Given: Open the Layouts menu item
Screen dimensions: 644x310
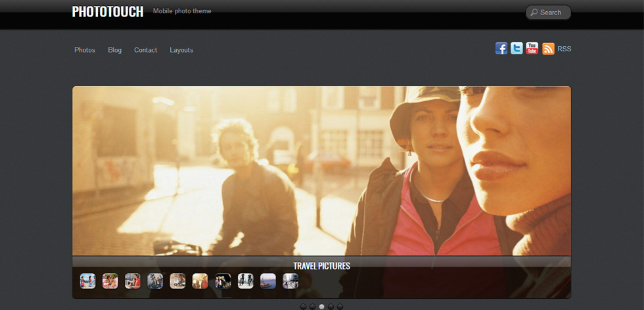Looking at the screenshot, I should click(181, 50).
